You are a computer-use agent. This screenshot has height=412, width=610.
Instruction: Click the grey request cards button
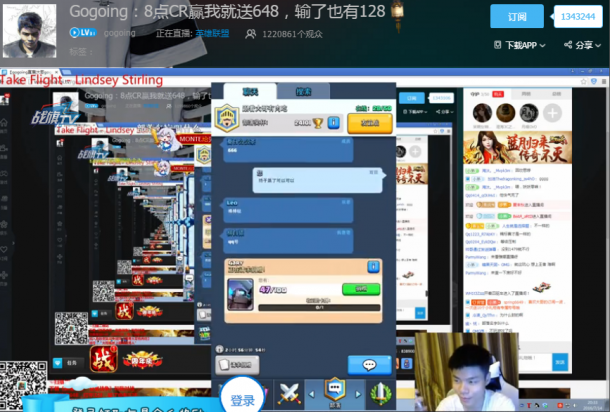click(237, 365)
